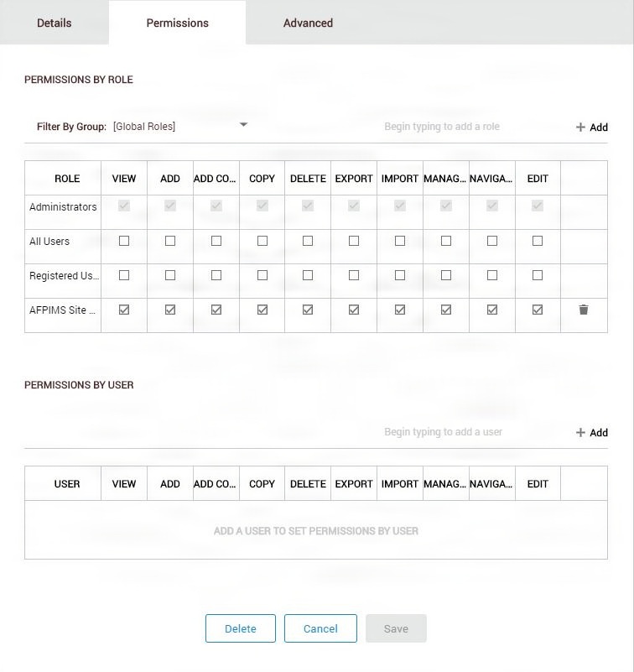The width and height of the screenshot is (634, 672).
Task: Click the 'Registered Us...' role name
Action: tap(65, 275)
